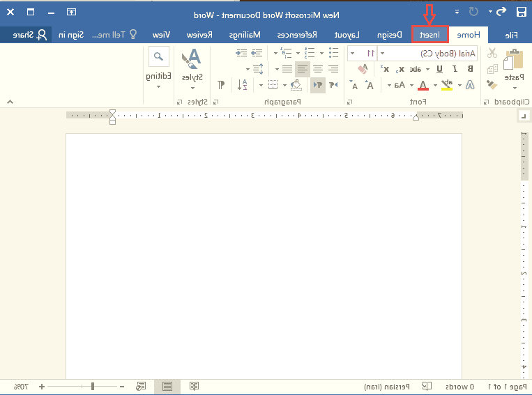Image resolution: width=532 pixels, height=395 pixels.
Task: Open the Editing group button
Action: click(x=158, y=68)
